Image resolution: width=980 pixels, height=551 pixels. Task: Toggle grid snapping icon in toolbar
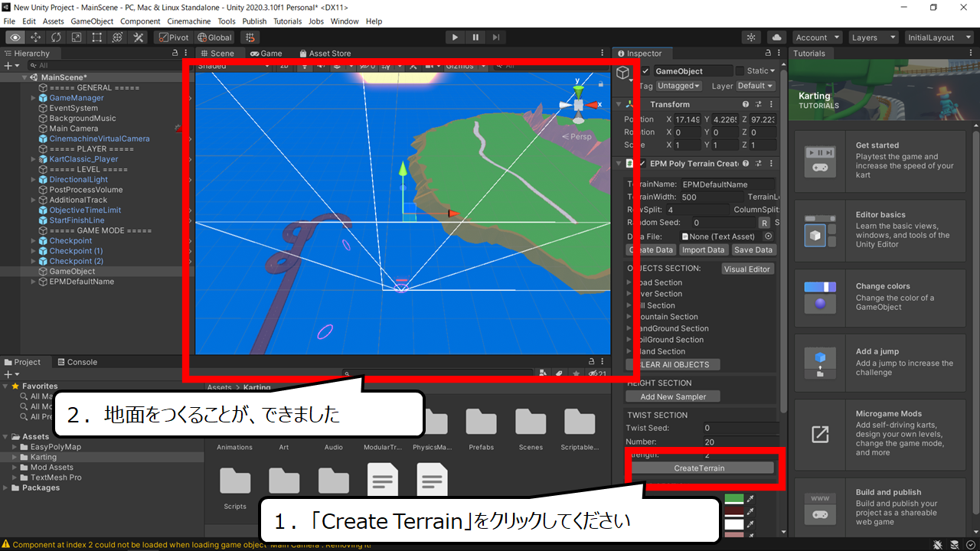coord(250,37)
